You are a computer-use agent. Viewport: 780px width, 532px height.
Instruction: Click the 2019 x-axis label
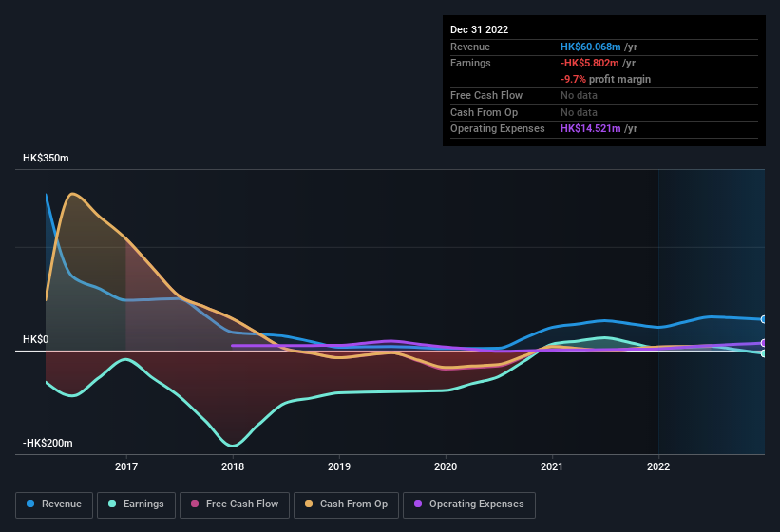pos(339,466)
